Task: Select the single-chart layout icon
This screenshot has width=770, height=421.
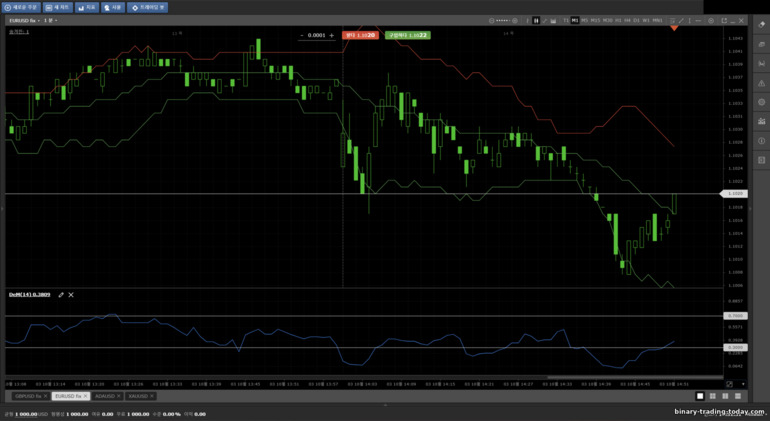Action: (x=700, y=396)
